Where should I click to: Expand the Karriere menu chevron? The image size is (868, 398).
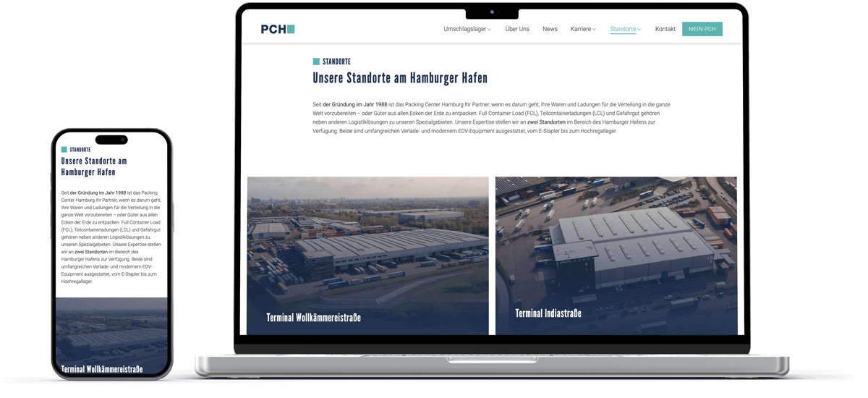[x=595, y=30]
